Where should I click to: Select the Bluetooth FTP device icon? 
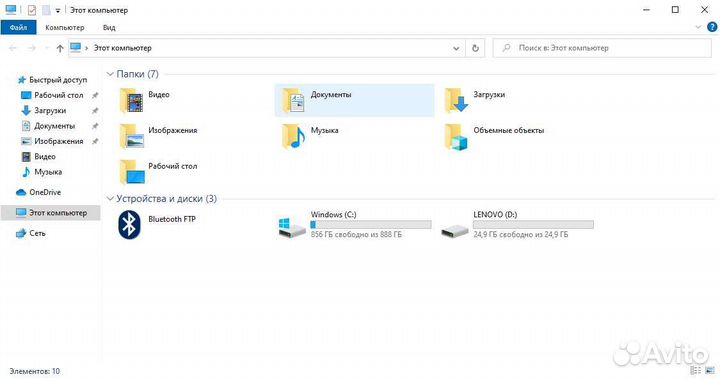(129, 225)
